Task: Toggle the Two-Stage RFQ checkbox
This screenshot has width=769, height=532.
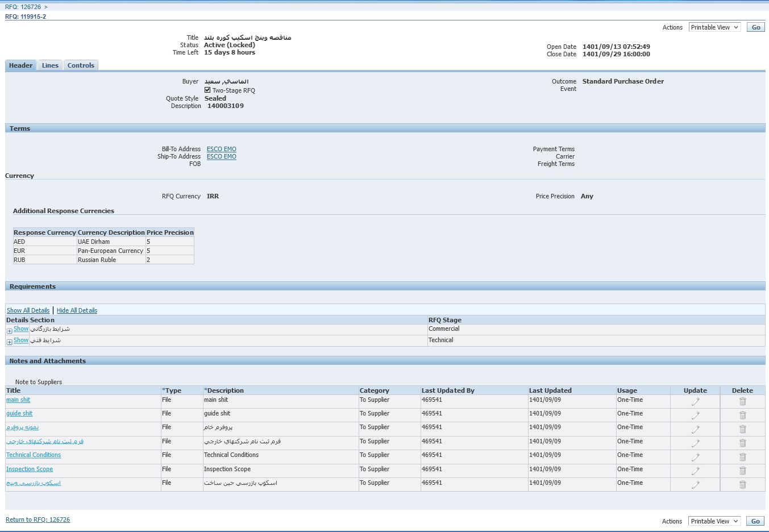Action: [x=207, y=90]
